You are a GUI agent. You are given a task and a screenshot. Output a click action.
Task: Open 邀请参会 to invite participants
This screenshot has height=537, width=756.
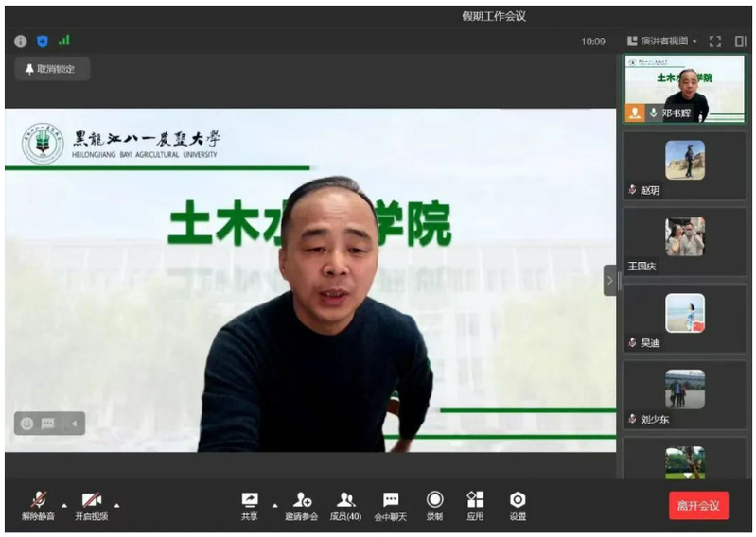302,505
